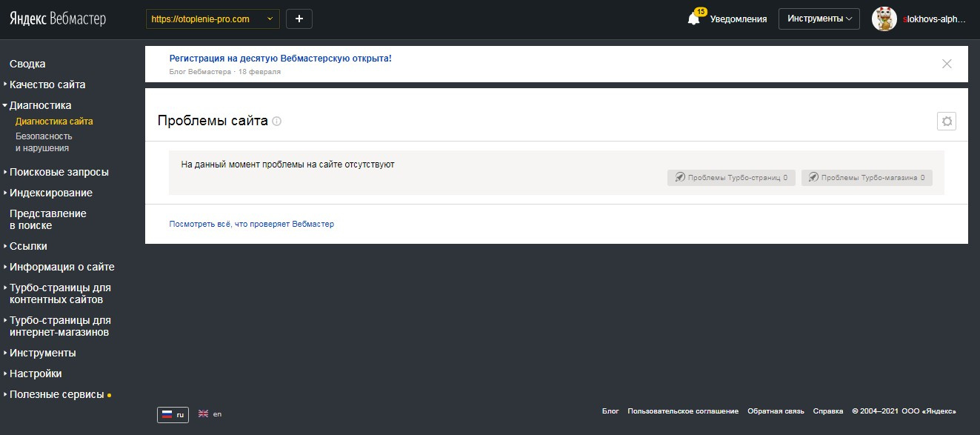This screenshot has width=980, height=435.
Task: Expand Качество сайта in sidebar
Action: point(47,84)
